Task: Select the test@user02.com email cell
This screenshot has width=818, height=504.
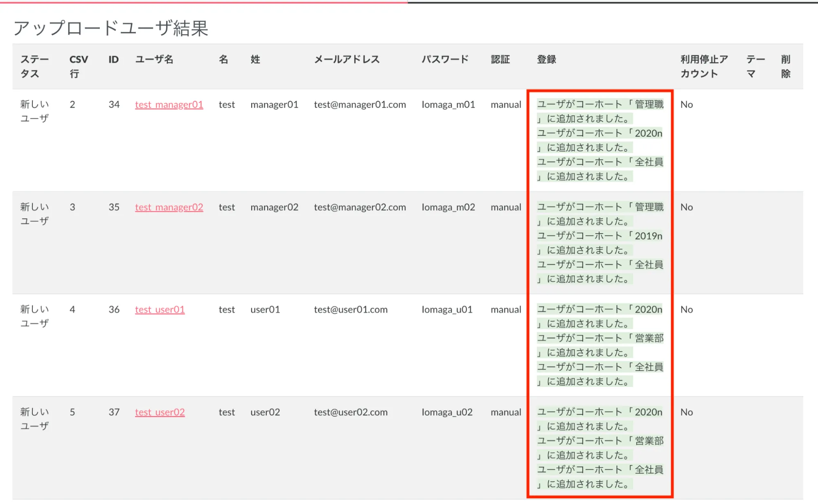Action: [351, 412]
